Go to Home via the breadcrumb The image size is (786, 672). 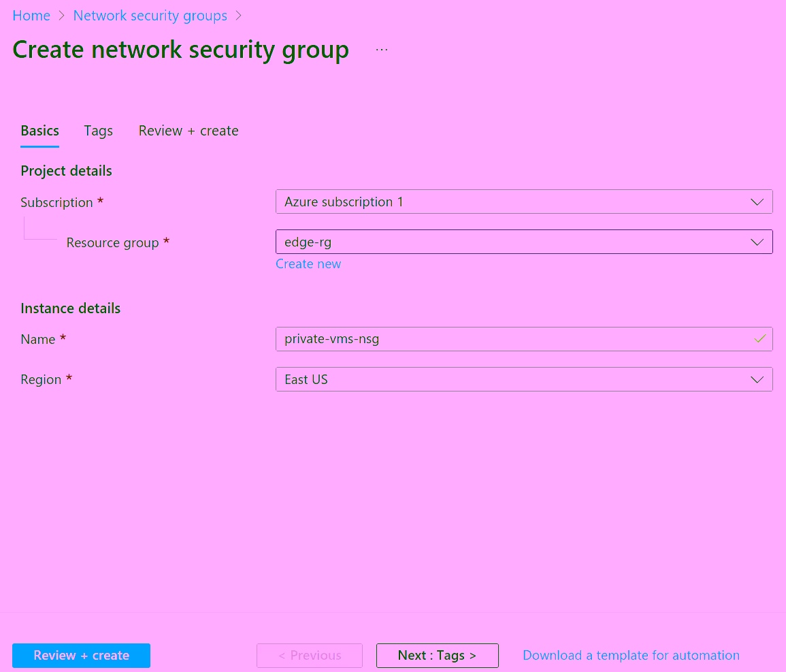pos(31,16)
